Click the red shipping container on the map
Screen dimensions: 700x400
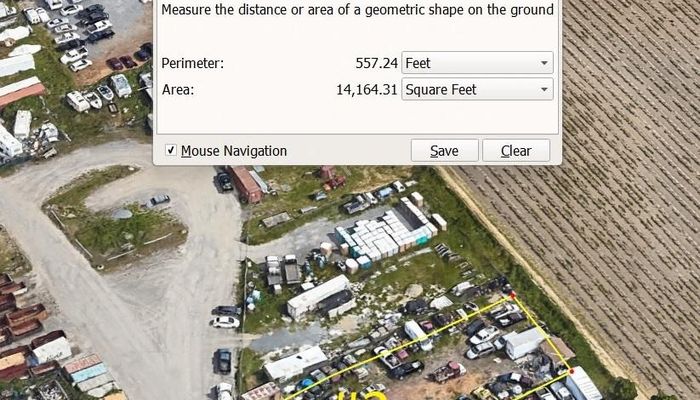click(x=244, y=184)
